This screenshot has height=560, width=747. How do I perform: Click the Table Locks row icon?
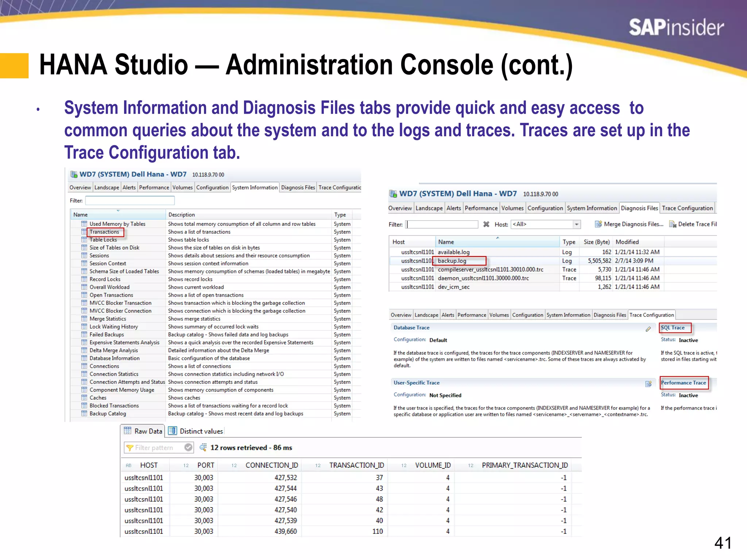[x=84, y=240]
